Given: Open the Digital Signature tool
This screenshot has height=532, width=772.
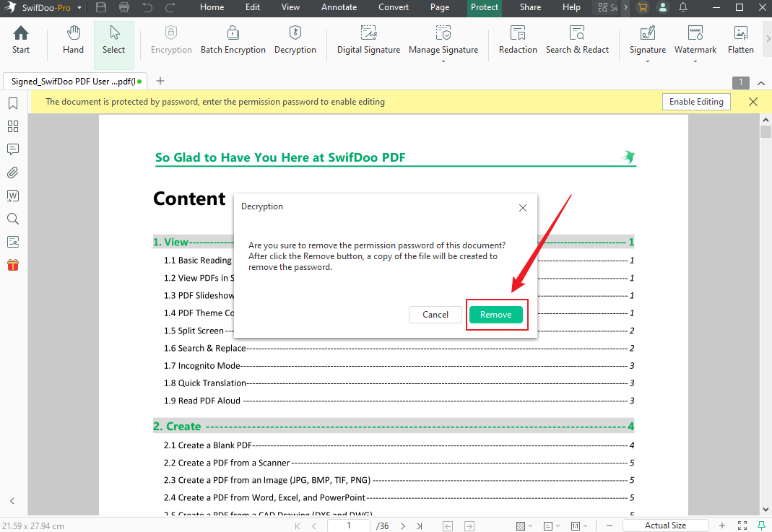Looking at the screenshot, I should click(x=368, y=39).
